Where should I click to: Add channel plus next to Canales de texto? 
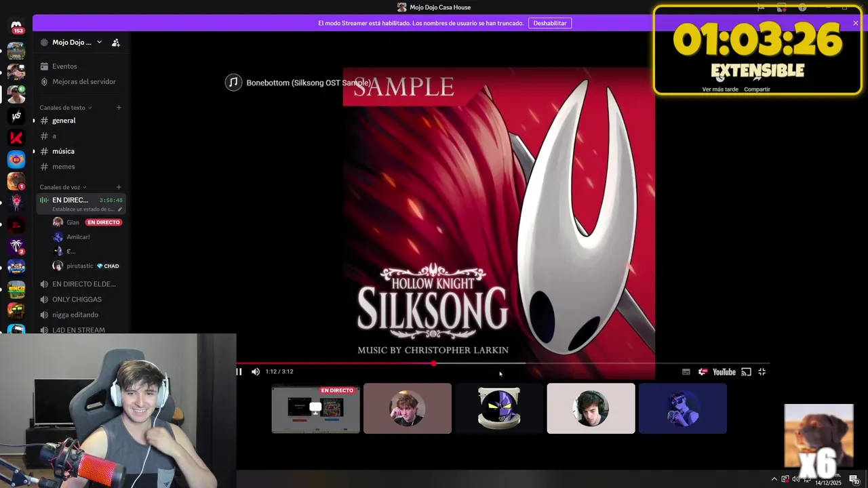pos(119,107)
